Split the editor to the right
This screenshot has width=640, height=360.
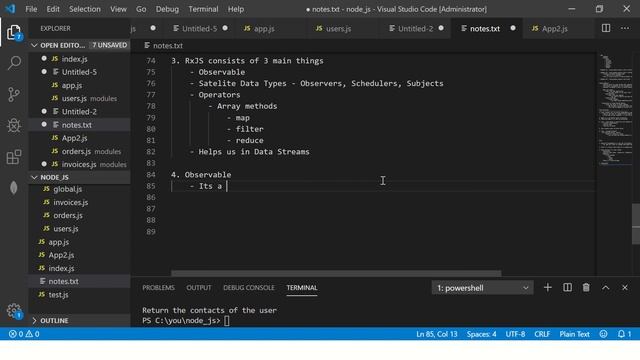[606, 28]
